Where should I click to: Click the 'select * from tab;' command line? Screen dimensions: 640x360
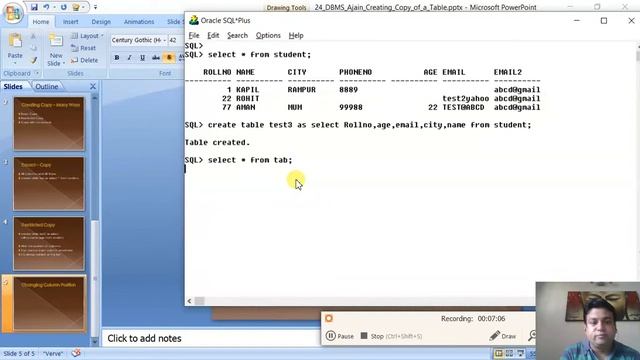(x=250, y=160)
